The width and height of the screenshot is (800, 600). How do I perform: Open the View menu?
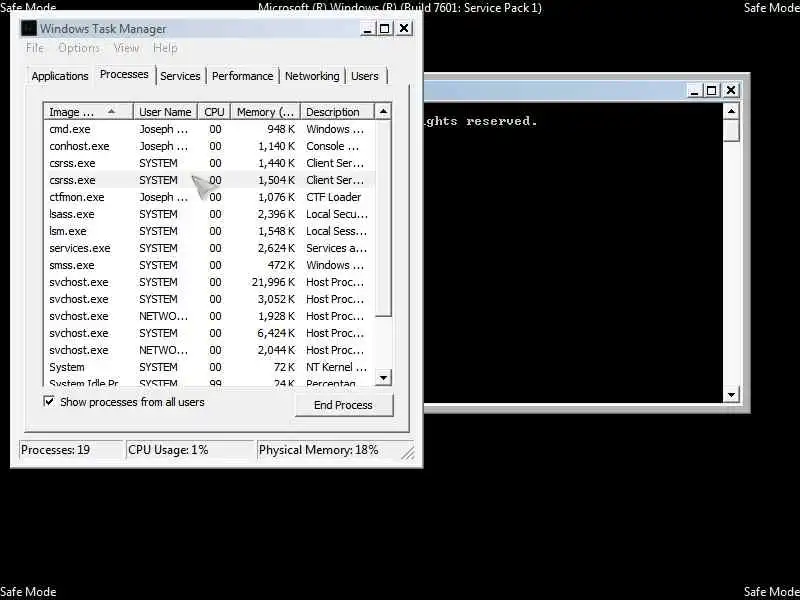[126, 48]
